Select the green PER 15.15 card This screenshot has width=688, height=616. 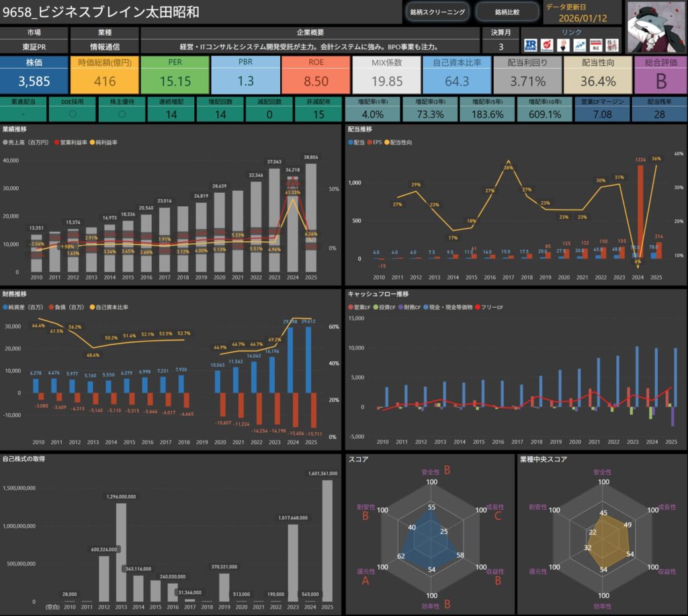[175, 75]
